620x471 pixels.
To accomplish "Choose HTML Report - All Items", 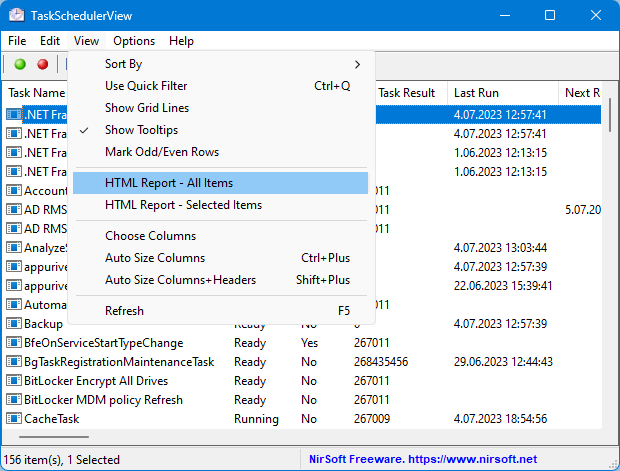I will coord(221,183).
